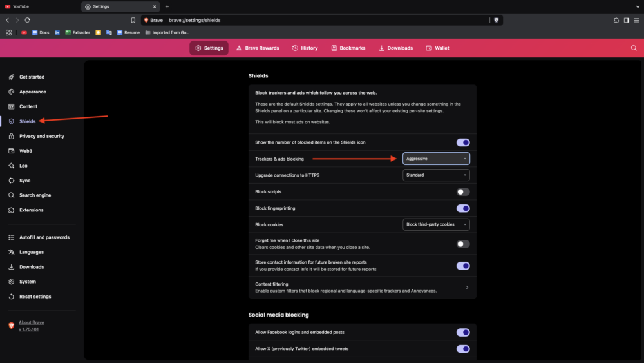Image resolution: width=644 pixels, height=363 pixels.
Task: Toggle Allow Facebook logins and embedded posts
Action: [463, 332]
